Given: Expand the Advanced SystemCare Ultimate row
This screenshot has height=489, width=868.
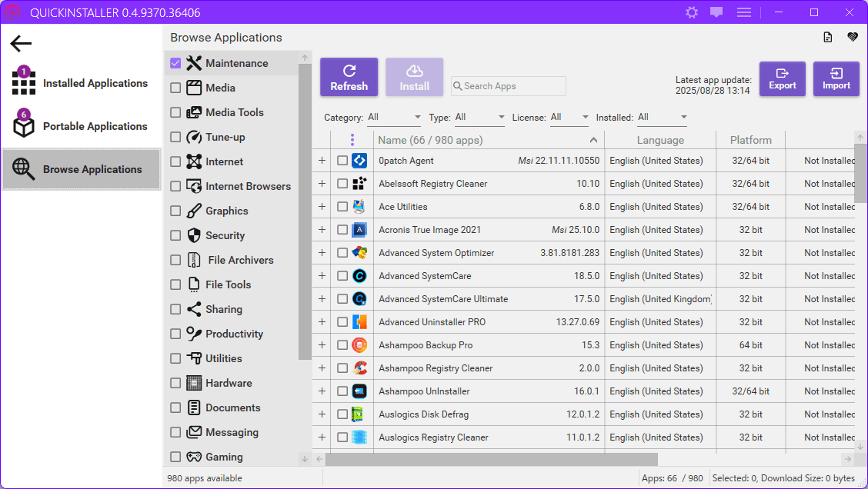Looking at the screenshot, I should (x=322, y=299).
